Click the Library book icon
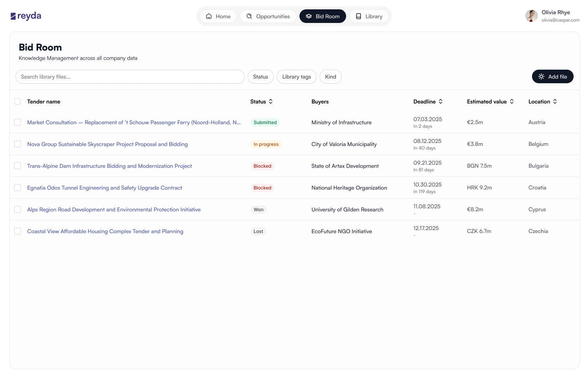The width and height of the screenshot is (588, 382). click(x=359, y=16)
